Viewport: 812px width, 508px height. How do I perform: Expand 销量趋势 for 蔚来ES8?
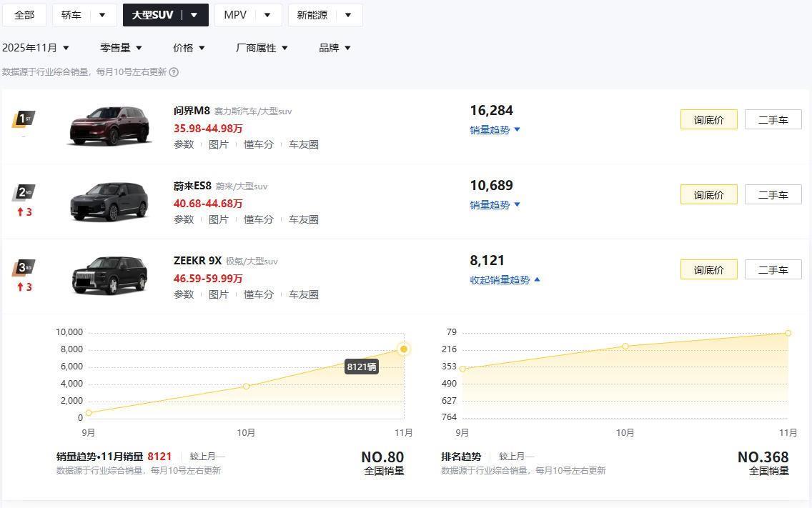495,205
